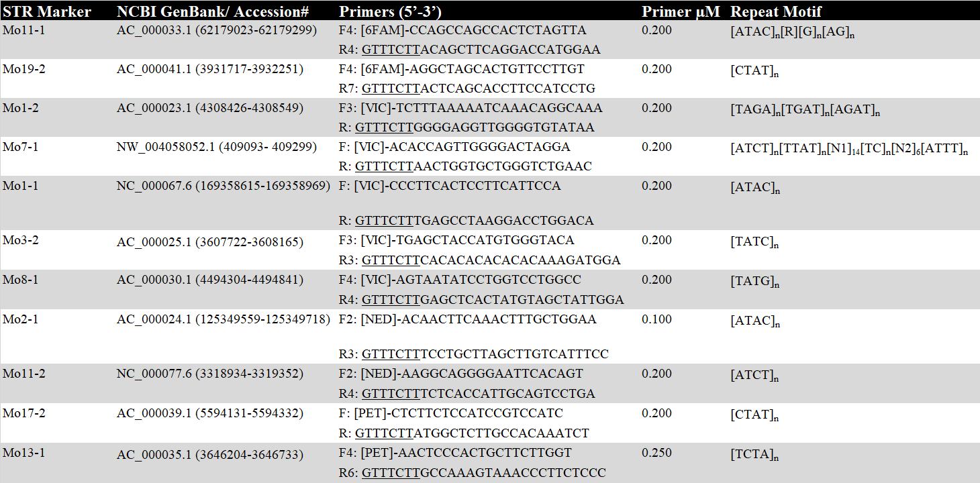Image resolution: width=980 pixels, height=483 pixels.
Task: Select the Mo17-2 forward primer with PET label
Action: point(451,413)
